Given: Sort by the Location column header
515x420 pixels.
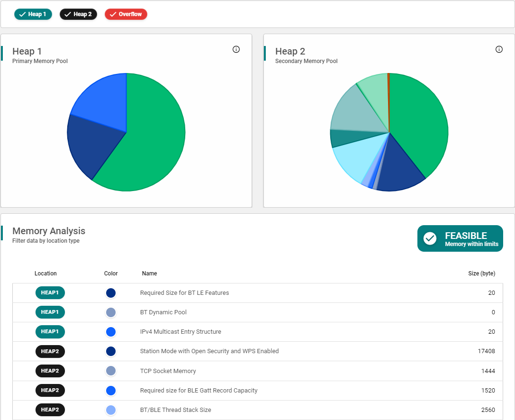Looking at the screenshot, I should coord(45,274).
